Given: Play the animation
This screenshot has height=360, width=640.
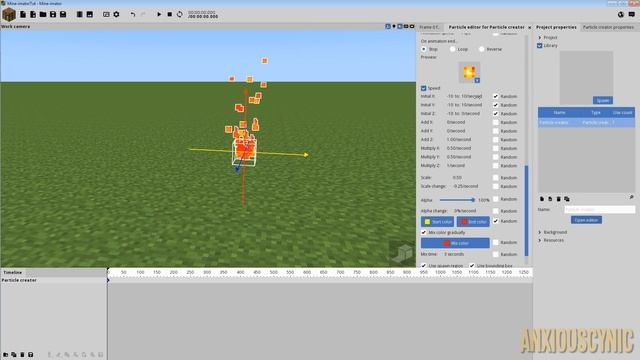Looking at the screenshot, I should 159,15.
